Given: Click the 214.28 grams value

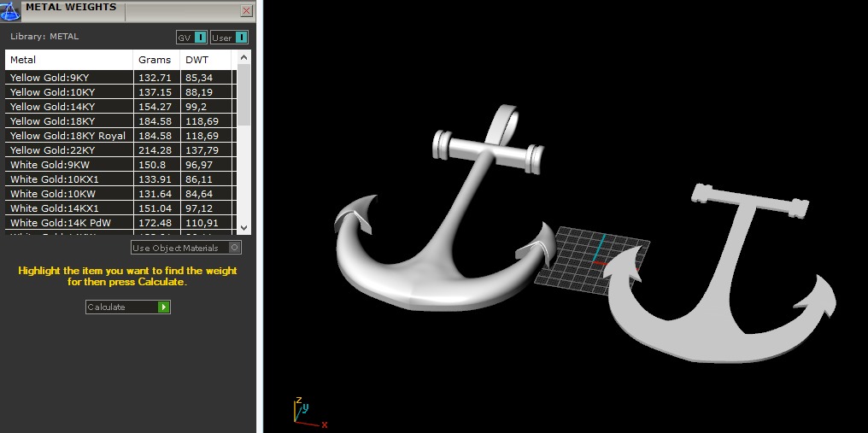Looking at the screenshot, I should click(155, 150).
